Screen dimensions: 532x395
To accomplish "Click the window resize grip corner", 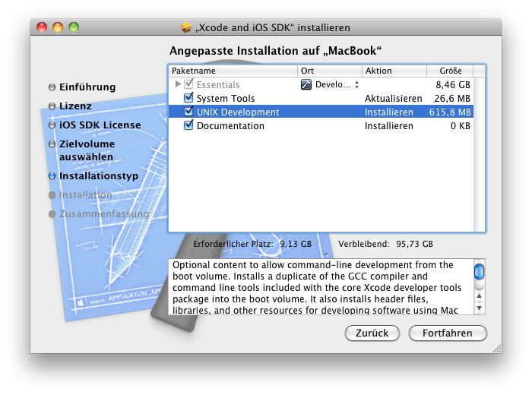I will coord(496,349).
